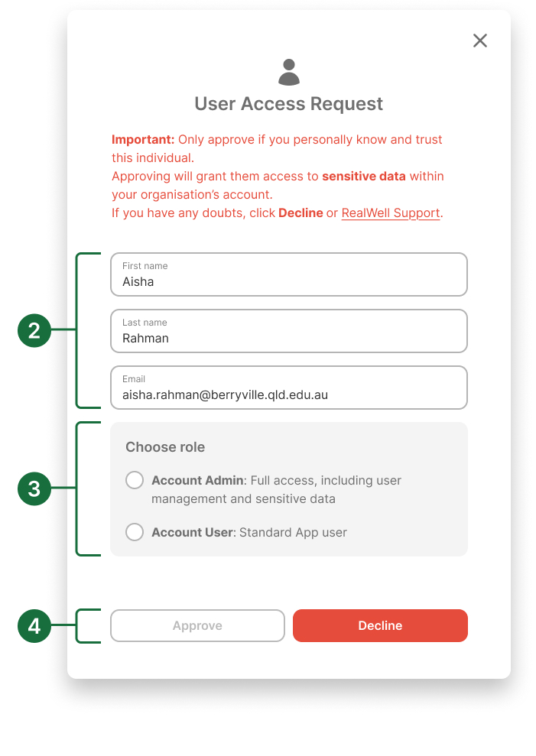Click the green step marker labeled 4

34,625
